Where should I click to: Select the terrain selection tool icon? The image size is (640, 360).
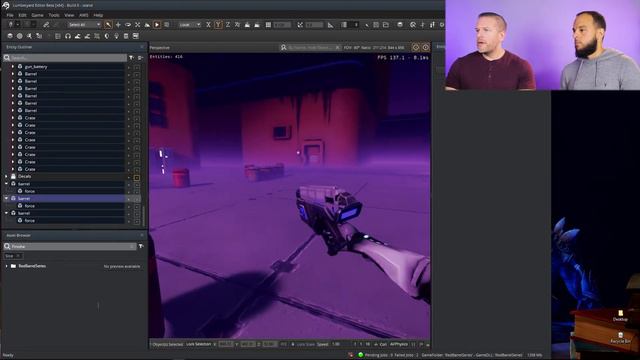[147, 25]
